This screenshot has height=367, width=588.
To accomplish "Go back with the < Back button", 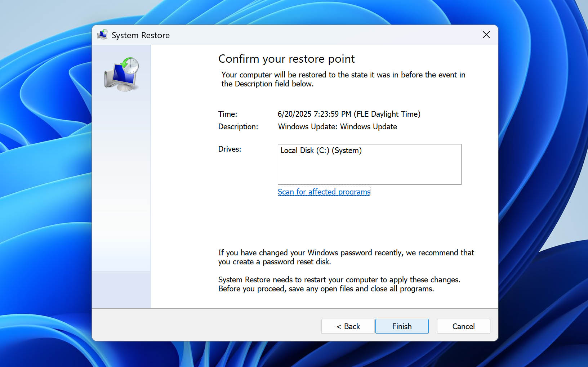I will 348,326.
